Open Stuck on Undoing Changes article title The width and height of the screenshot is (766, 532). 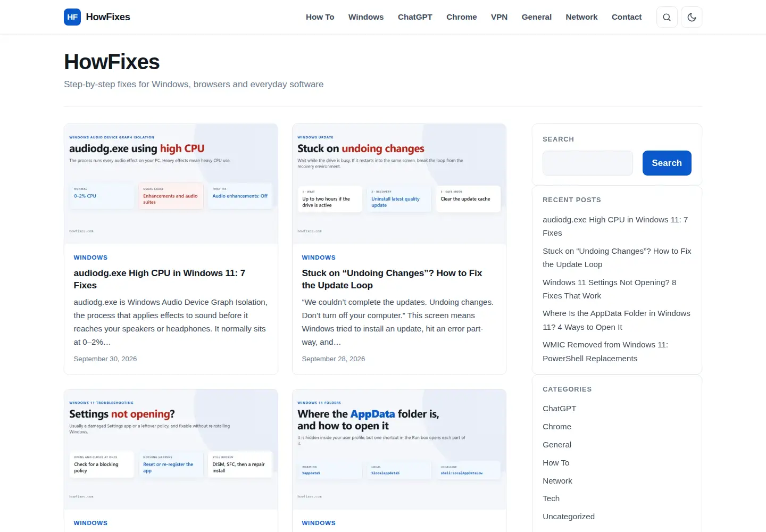click(x=392, y=279)
